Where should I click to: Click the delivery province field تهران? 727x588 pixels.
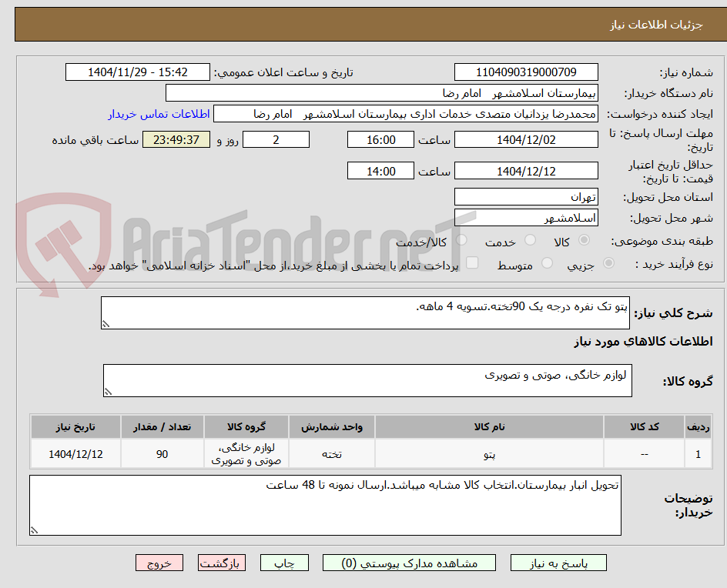(x=526, y=197)
